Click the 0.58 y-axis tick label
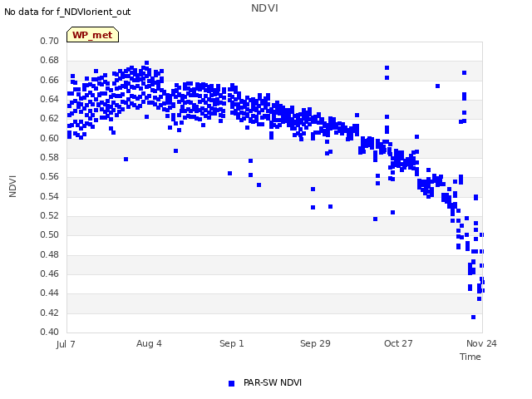This screenshot has width=532, height=399. tap(50, 157)
